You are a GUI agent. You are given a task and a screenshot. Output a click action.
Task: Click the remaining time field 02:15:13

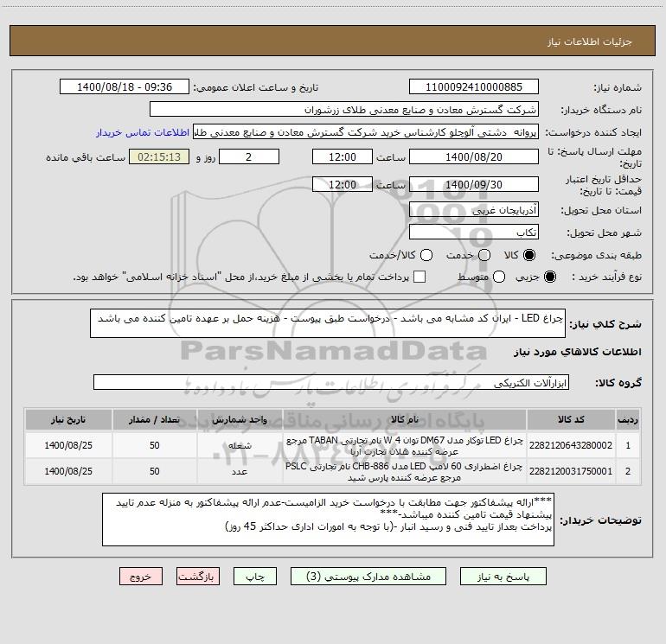pyautogui.click(x=159, y=156)
